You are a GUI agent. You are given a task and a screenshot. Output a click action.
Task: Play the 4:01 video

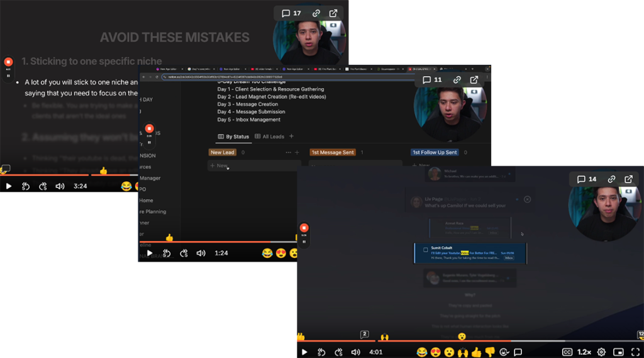tap(304, 352)
